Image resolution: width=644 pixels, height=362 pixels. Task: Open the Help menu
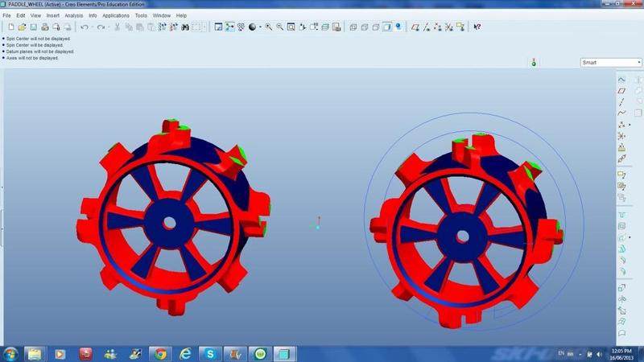182,15
